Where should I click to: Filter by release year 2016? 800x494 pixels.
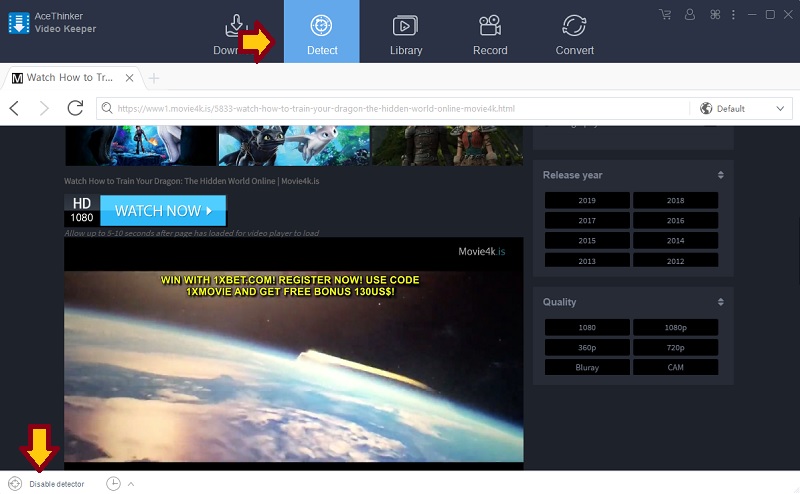(x=676, y=220)
